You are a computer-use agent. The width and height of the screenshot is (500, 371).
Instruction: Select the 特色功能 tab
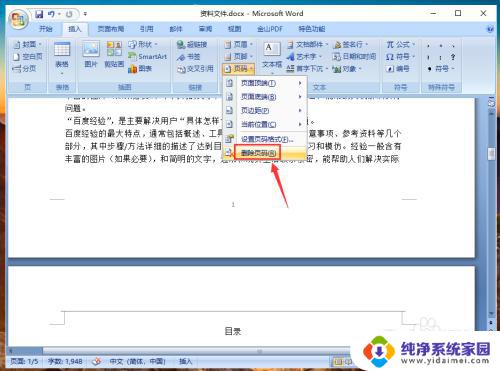(x=312, y=29)
